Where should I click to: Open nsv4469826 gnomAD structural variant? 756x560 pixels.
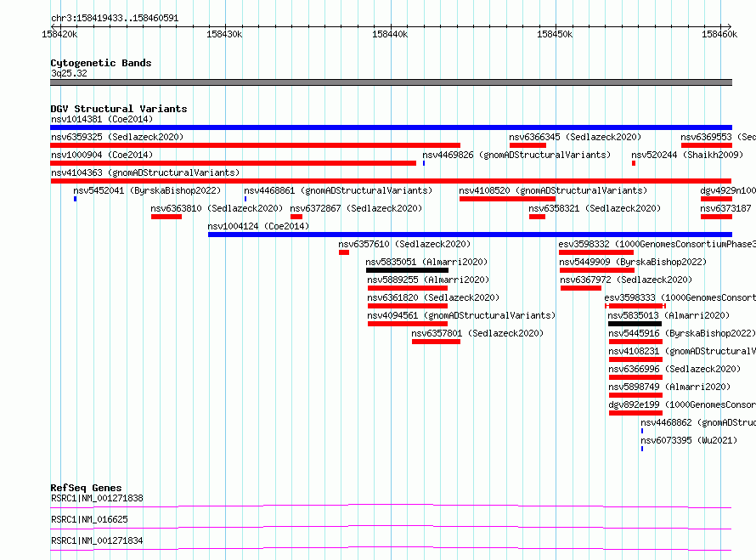pos(516,155)
